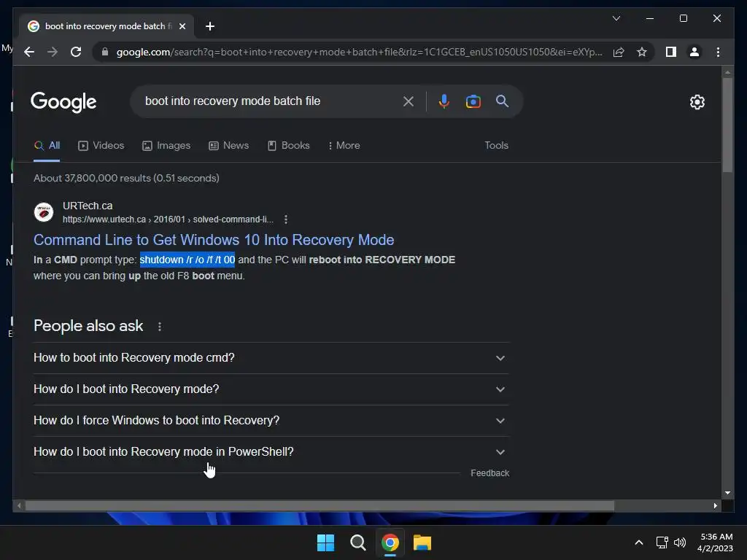Open the URTech.ca result options menu
Image resolution: width=747 pixels, height=560 pixels.
(286, 219)
